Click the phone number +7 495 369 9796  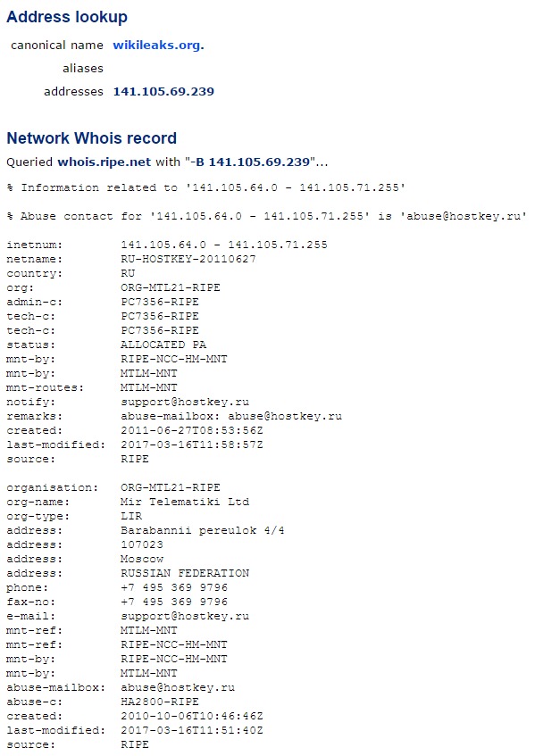tap(174, 587)
